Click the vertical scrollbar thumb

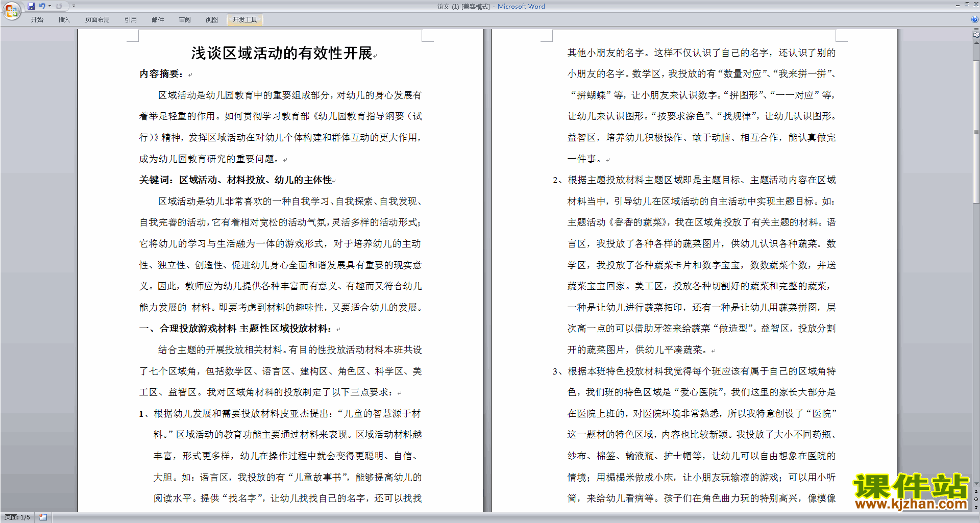[x=976, y=132]
